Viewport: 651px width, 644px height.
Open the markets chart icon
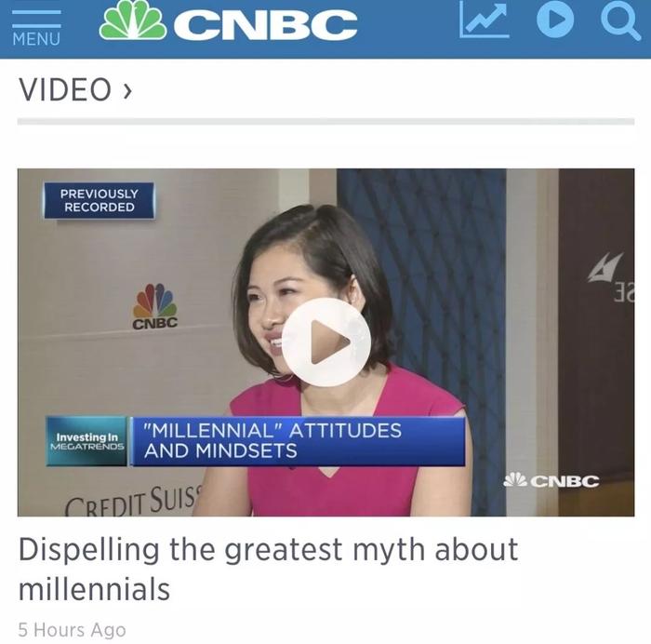click(485, 19)
